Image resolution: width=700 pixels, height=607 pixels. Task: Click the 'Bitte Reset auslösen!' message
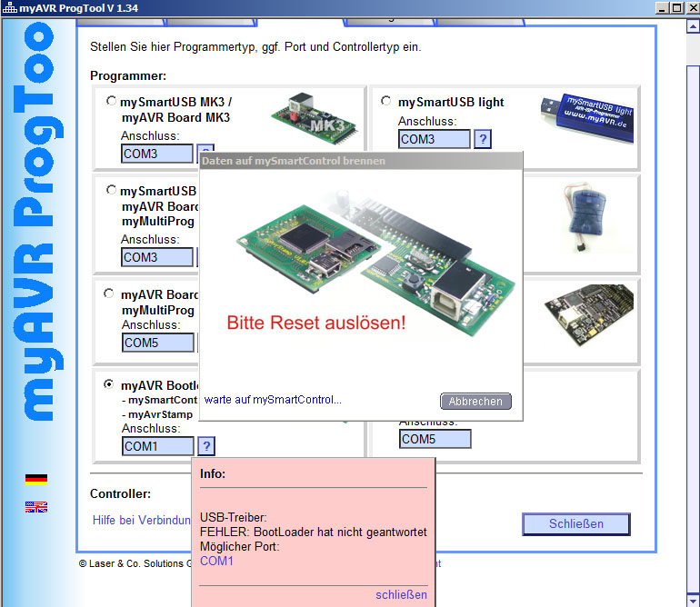316,323
